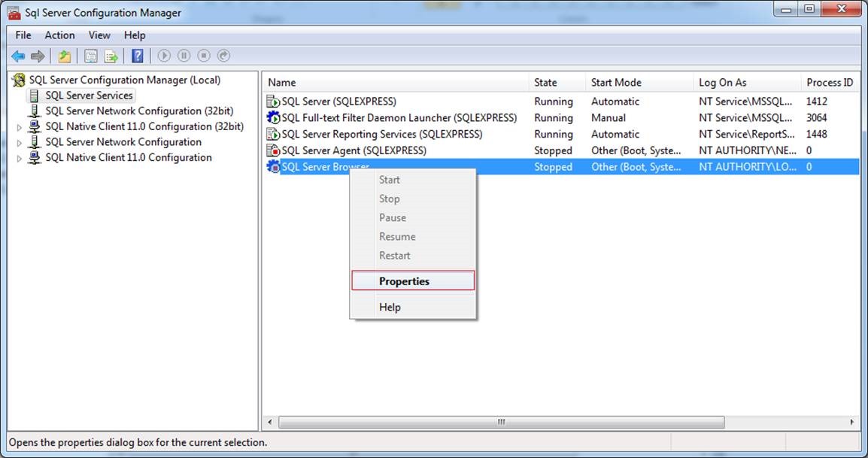Viewport: 868px width, 458px height.
Task: Click the NT AUTHORITY\NE... log on cell
Action: (748, 150)
